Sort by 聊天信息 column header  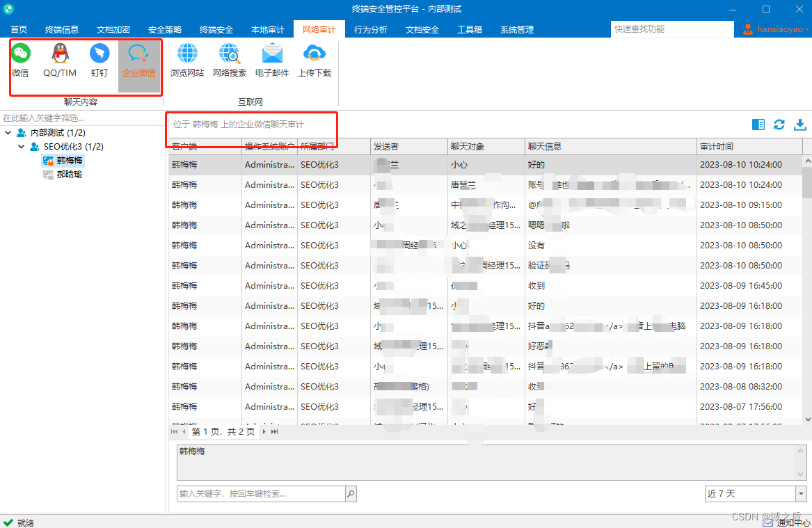coord(610,147)
